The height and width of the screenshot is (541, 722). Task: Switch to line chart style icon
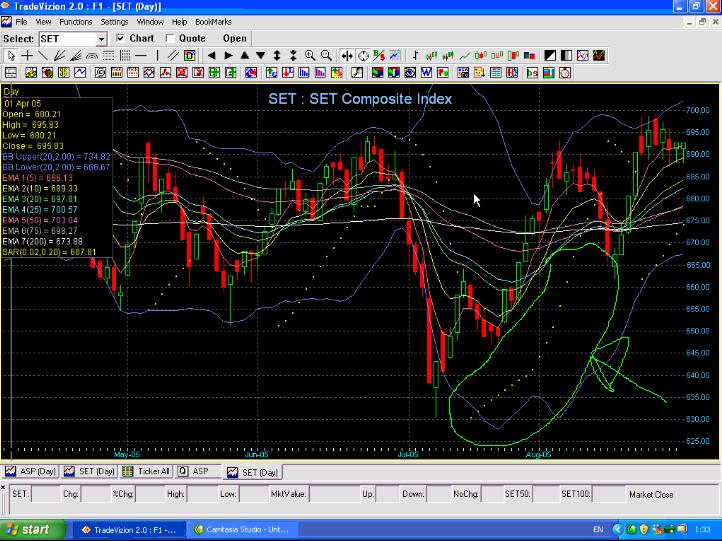point(465,56)
